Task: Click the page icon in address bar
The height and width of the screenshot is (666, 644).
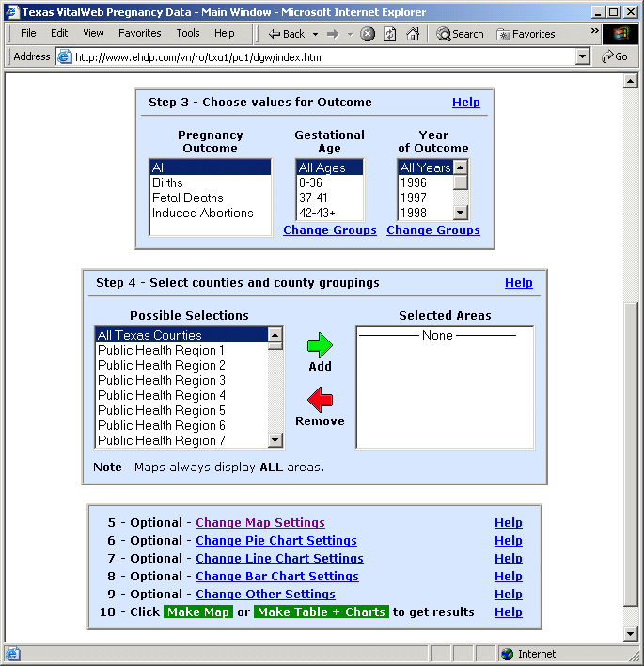Action: point(65,56)
